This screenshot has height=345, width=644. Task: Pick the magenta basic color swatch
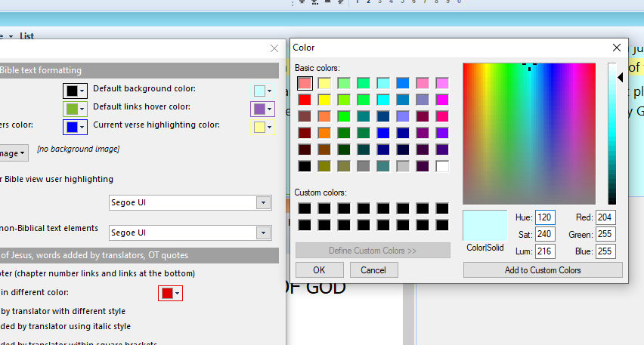[x=442, y=100]
